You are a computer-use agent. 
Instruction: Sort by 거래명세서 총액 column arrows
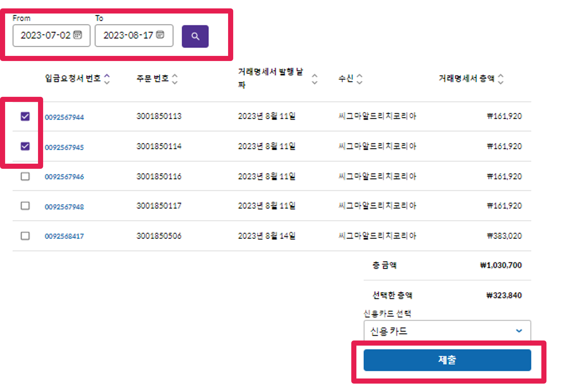click(500, 79)
